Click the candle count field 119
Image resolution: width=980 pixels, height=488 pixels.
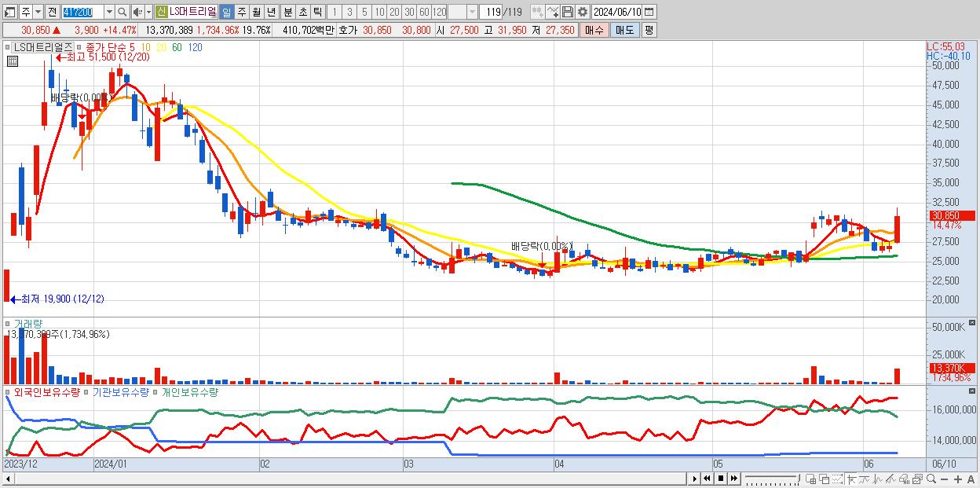click(x=492, y=12)
